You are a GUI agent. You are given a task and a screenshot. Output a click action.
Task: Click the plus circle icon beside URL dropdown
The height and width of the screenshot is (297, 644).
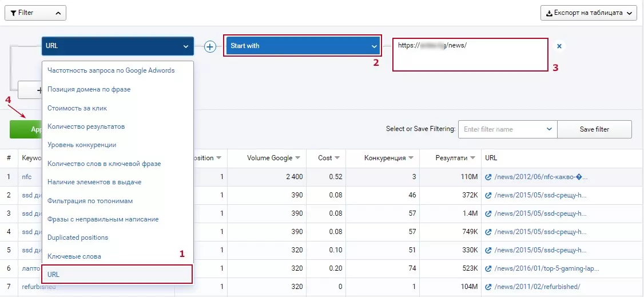(x=210, y=46)
